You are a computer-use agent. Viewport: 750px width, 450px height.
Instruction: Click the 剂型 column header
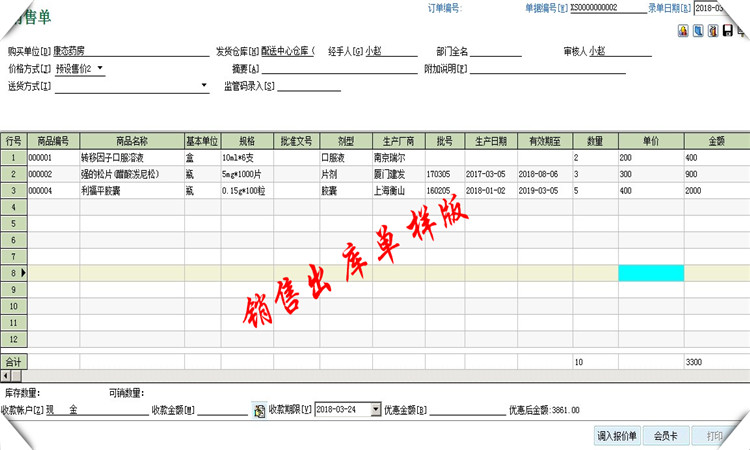click(346, 141)
